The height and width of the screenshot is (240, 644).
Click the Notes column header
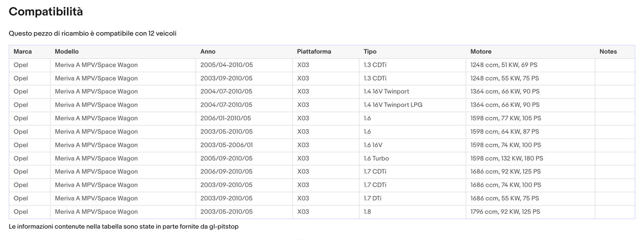pos(608,52)
